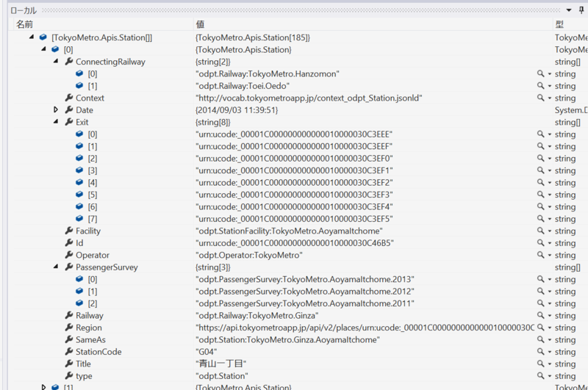Click magnifier for the Aoyamaltchome.2012 survey value

pyautogui.click(x=540, y=291)
